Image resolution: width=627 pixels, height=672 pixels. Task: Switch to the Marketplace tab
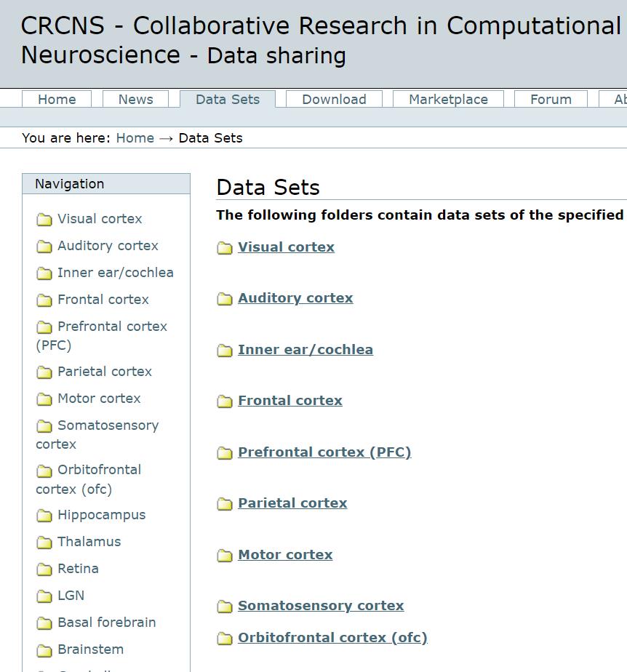click(x=448, y=100)
